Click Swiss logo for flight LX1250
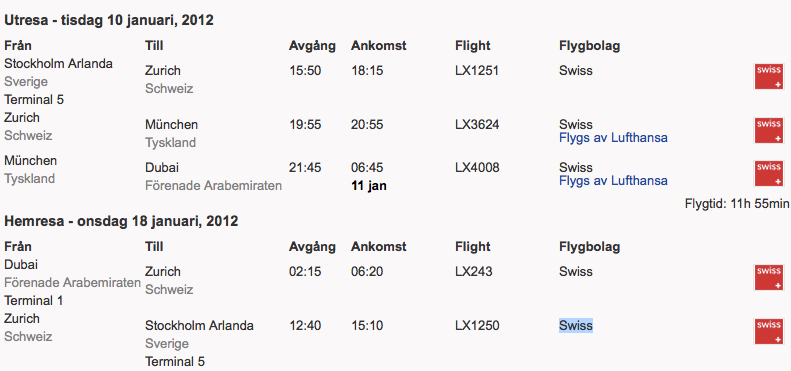 (x=769, y=332)
